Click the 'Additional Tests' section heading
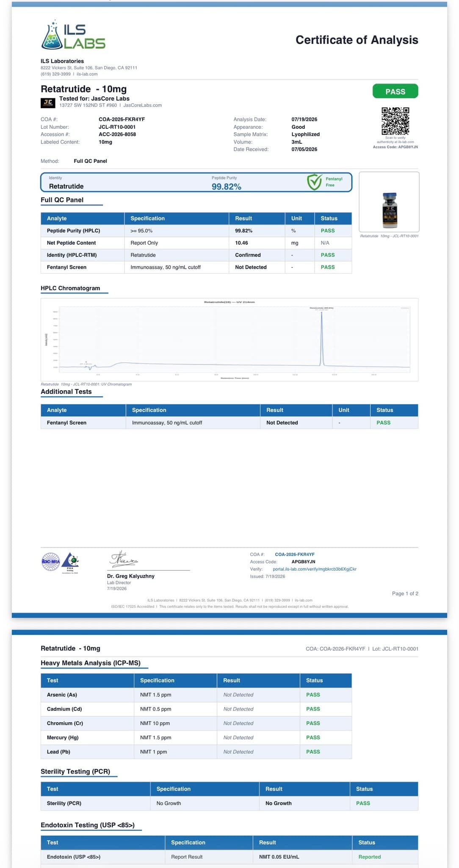This screenshot has width=459, height=868. pos(66,392)
